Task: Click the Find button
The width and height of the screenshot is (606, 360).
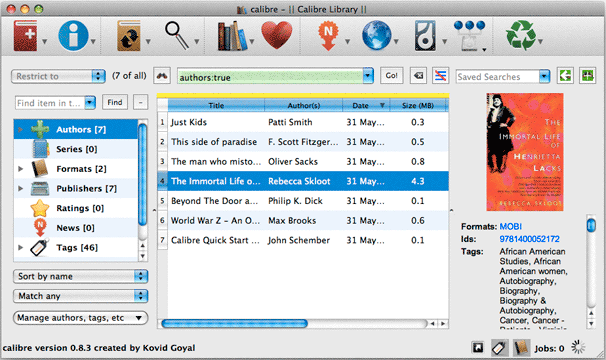Action: (115, 102)
